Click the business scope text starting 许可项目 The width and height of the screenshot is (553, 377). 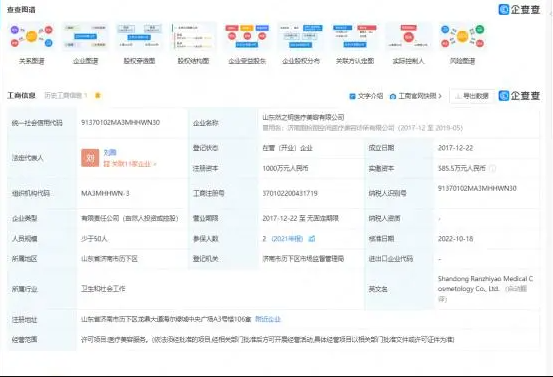[x=267, y=339]
